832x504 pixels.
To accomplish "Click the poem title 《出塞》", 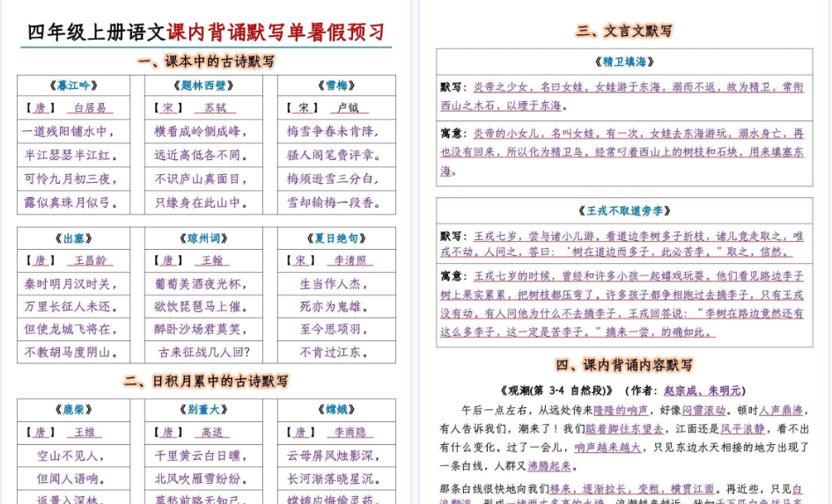I will (73, 238).
